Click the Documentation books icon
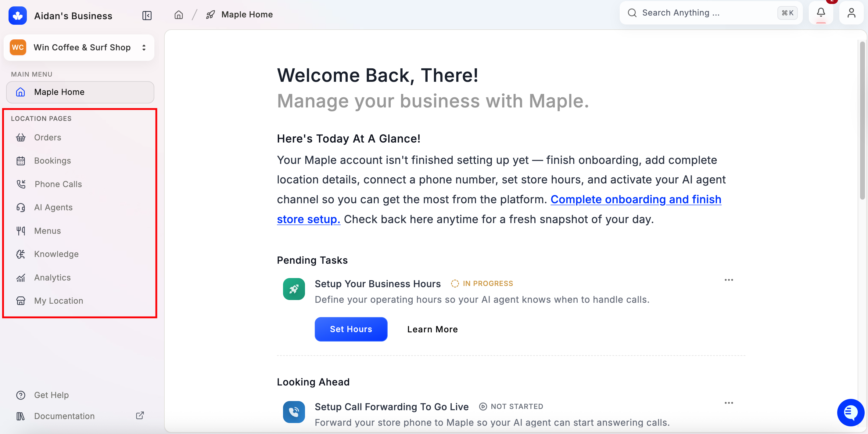Screen dimensions: 868x434 click(21, 416)
